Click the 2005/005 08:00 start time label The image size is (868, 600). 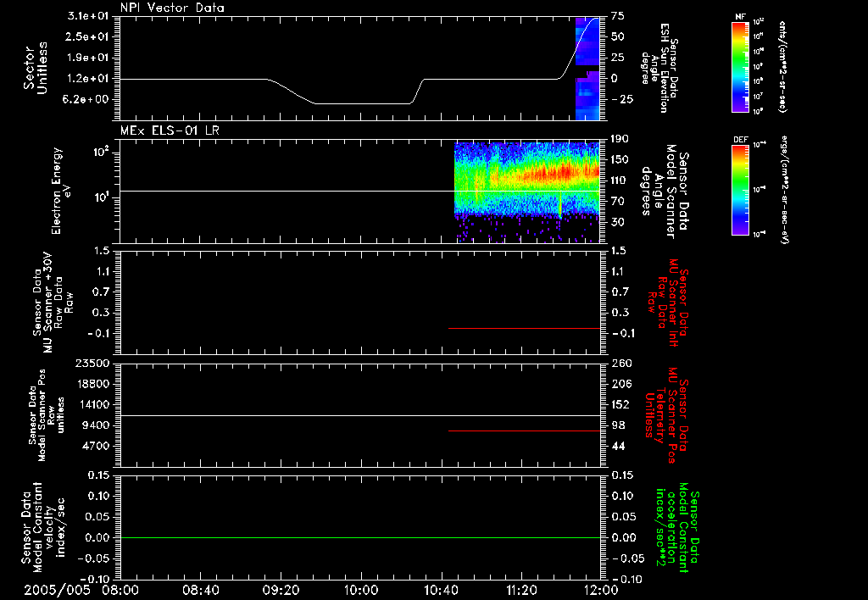point(81,590)
